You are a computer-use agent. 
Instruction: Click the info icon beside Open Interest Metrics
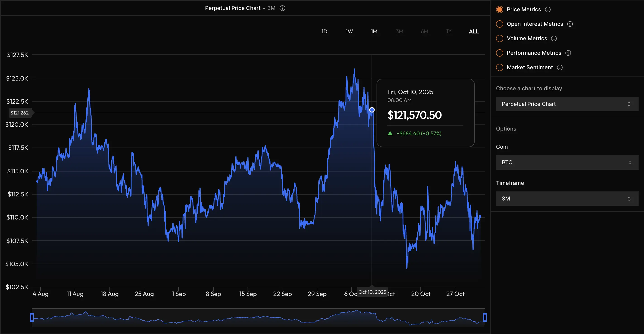(570, 24)
